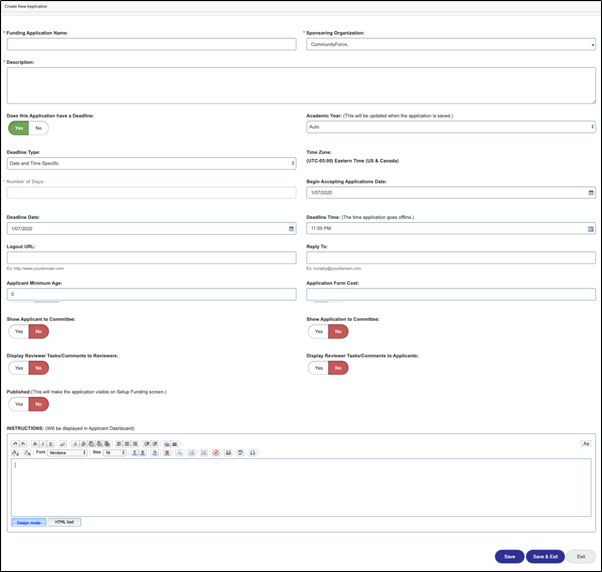The height and width of the screenshot is (572, 602).
Task: Open calendar picker for Deadline Date
Action: click(x=291, y=228)
